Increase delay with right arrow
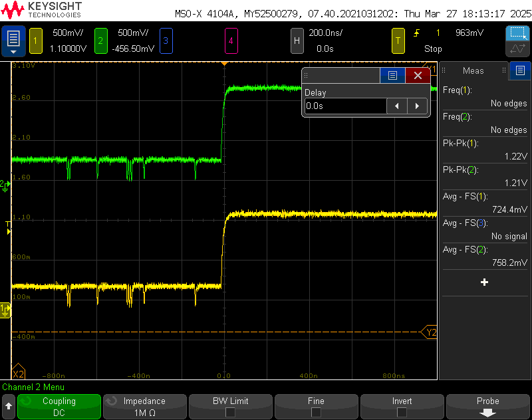Viewport: 532px width, 420px height. (x=417, y=106)
